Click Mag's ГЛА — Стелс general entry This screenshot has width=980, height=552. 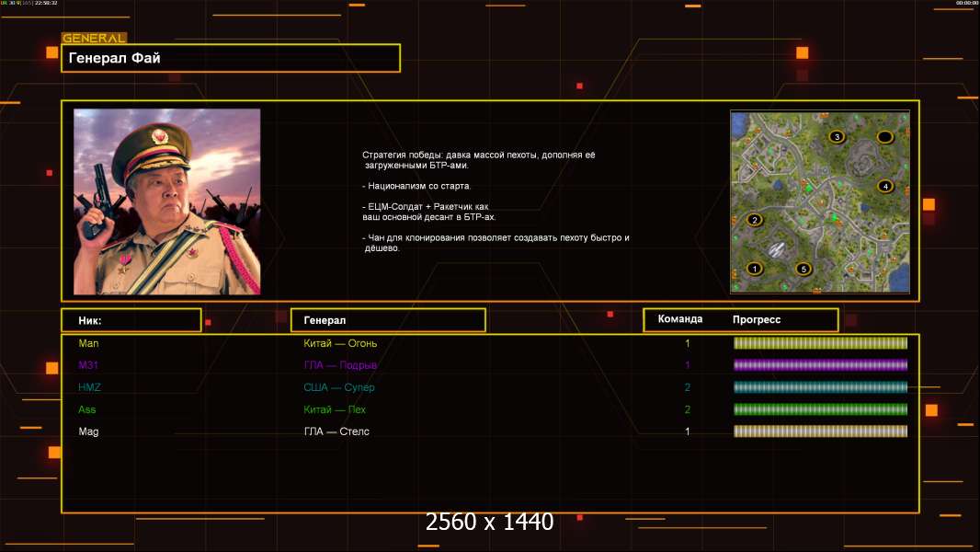[x=336, y=431]
